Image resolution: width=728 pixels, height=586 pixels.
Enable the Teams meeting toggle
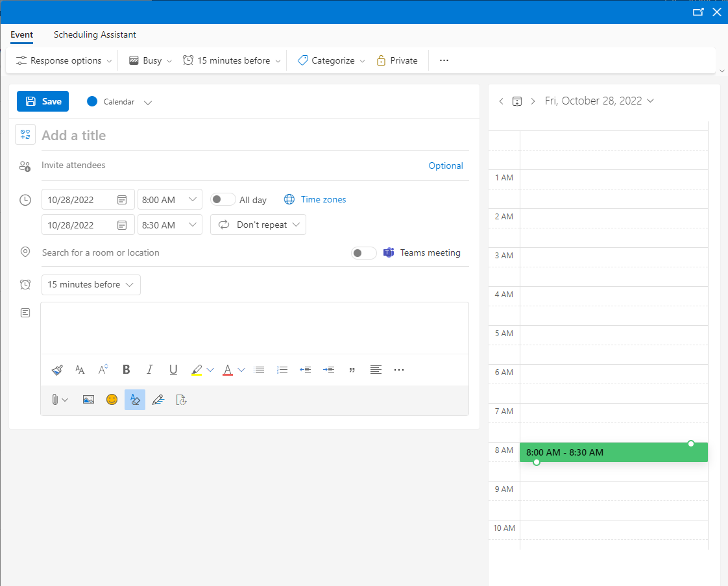click(363, 253)
